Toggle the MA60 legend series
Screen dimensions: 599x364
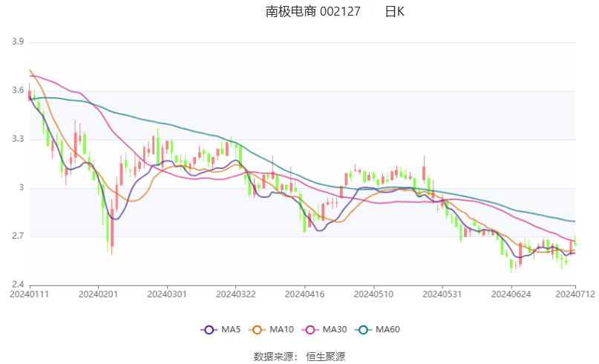(x=377, y=330)
